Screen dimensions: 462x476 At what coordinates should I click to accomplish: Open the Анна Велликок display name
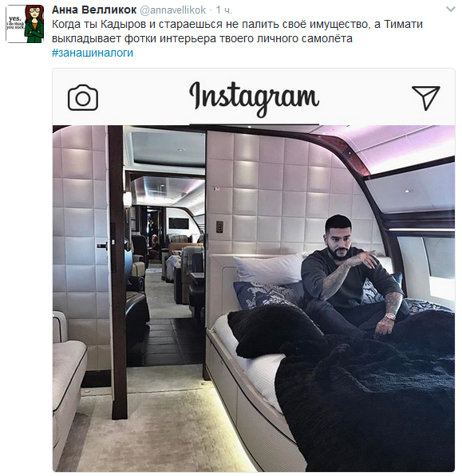(x=94, y=10)
